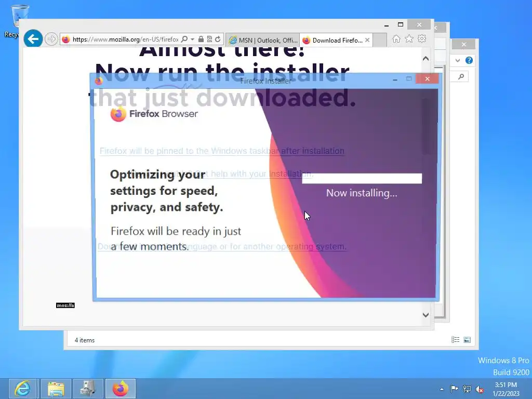This screenshot has height=399, width=532.
Task: Maximize the Internet Explorer window
Action: click(401, 24)
